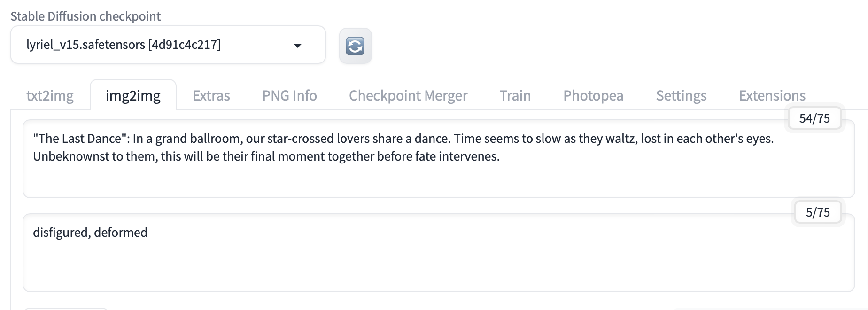Click the 5/75 negative token counter
The width and height of the screenshot is (868, 310).
(818, 212)
